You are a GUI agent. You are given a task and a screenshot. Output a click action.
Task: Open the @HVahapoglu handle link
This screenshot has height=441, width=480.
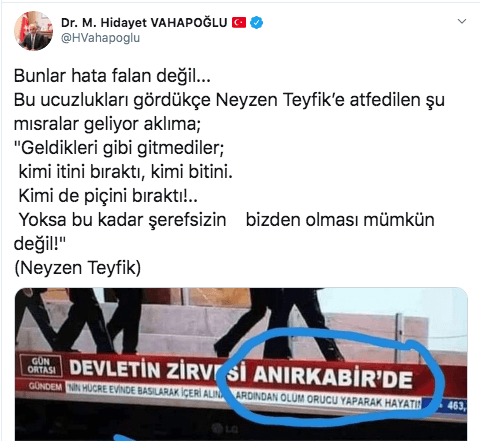pos(100,38)
